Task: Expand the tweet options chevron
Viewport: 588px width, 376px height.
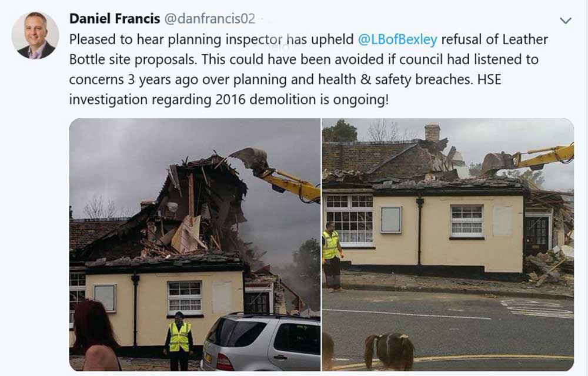Action: (x=566, y=20)
